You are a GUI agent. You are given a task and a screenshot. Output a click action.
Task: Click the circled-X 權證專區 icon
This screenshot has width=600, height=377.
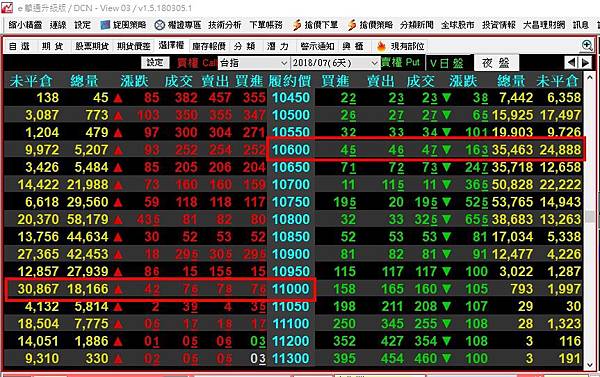160,25
